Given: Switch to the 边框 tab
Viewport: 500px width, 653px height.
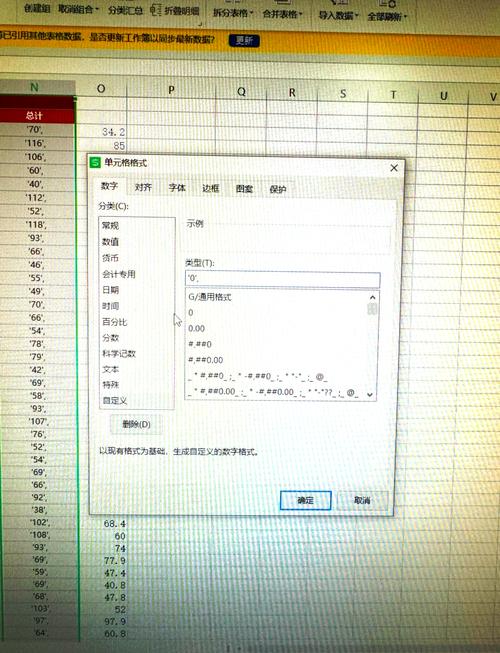Looking at the screenshot, I should (x=211, y=188).
